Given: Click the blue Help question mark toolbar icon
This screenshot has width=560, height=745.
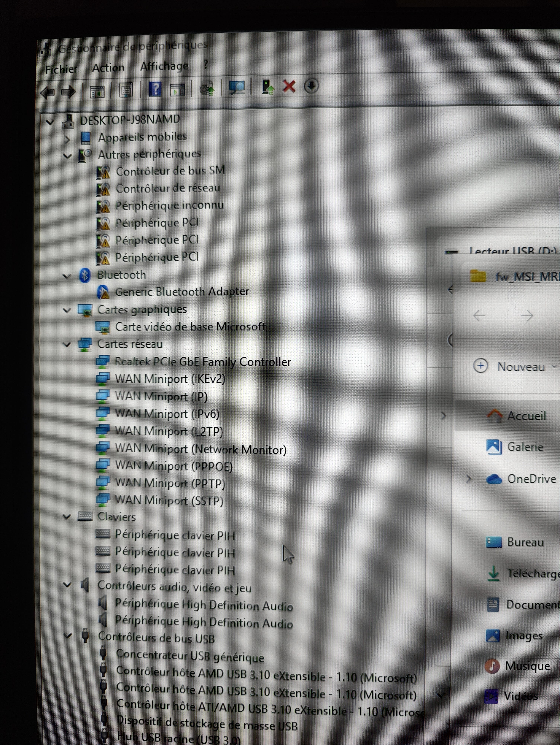Looking at the screenshot, I should point(155,89).
